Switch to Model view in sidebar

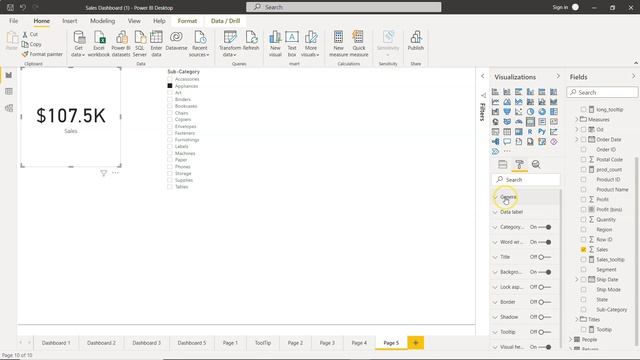pos(9,108)
